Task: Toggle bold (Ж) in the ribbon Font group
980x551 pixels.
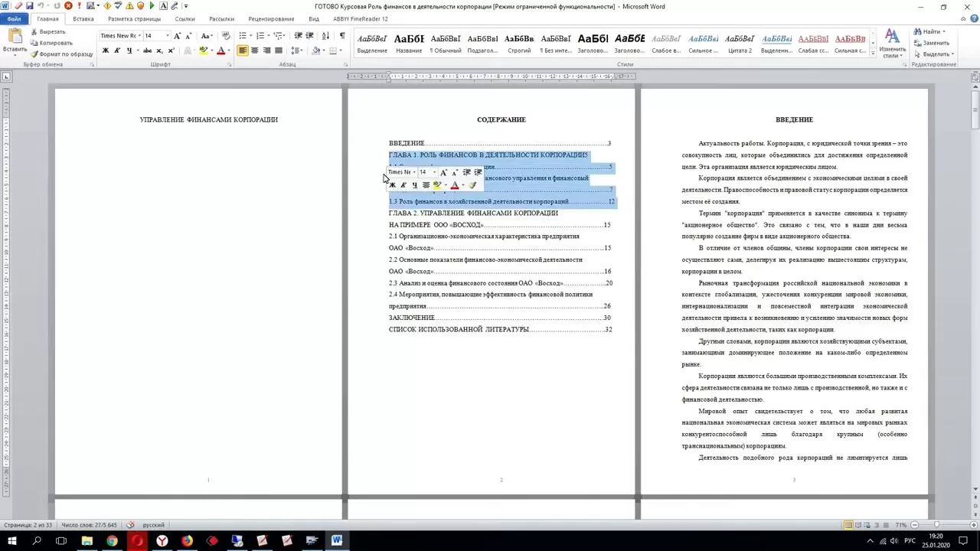Action: coord(105,51)
